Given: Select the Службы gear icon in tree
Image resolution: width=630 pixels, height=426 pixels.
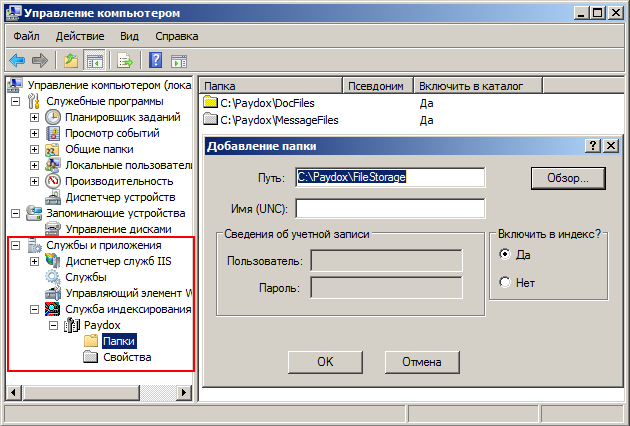Looking at the screenshot, I should pos(53,277).
